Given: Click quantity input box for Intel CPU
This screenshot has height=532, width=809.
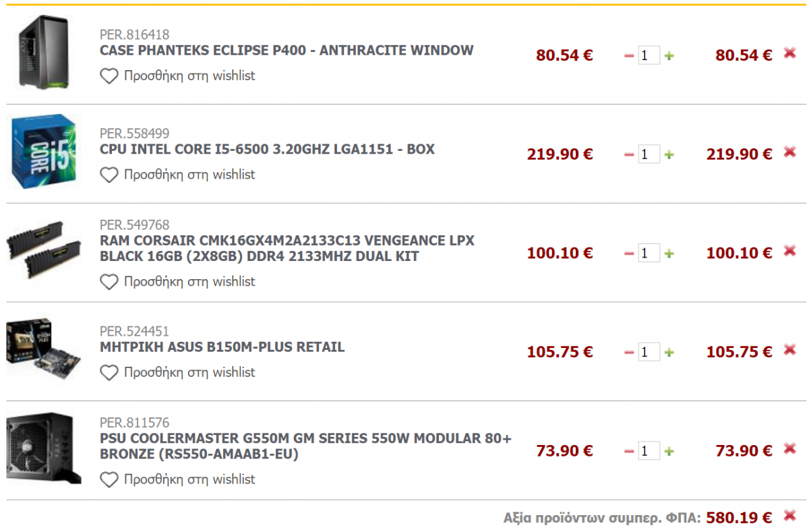Looking at the screenshot, I should click(x=649, y=154).
